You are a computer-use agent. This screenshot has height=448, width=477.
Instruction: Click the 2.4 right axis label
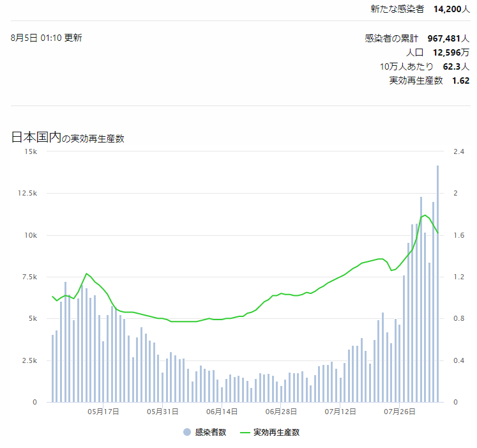(458, 151)
